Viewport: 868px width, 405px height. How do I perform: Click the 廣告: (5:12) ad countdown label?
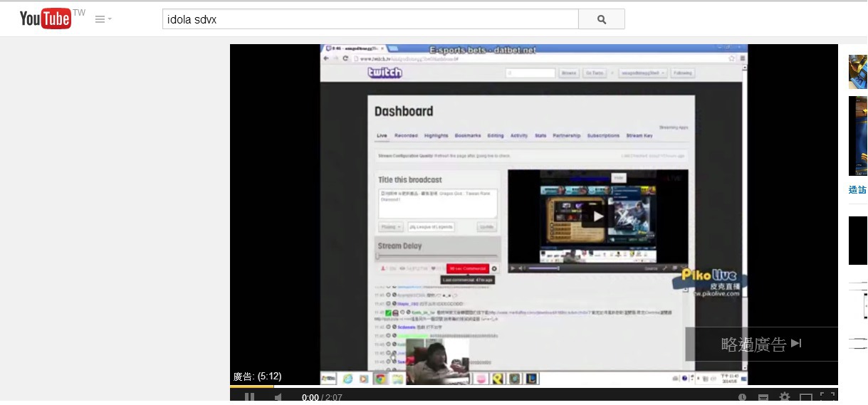pyautogui.click(x=257, y=377)
